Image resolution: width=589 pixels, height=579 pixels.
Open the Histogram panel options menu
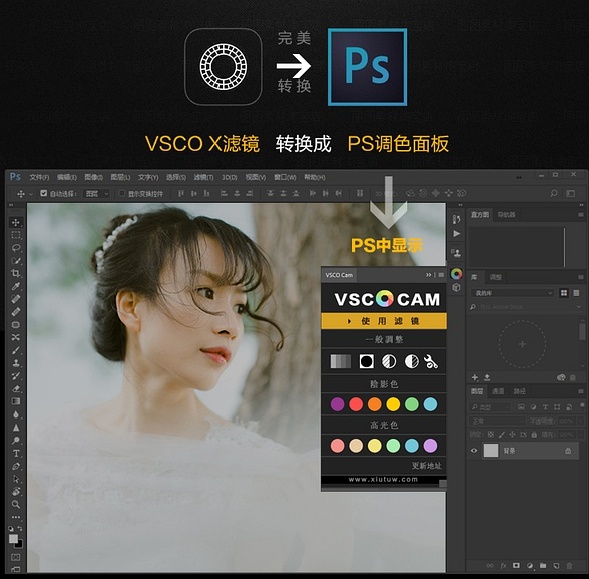pyautogui.click(x=581, y=215)
